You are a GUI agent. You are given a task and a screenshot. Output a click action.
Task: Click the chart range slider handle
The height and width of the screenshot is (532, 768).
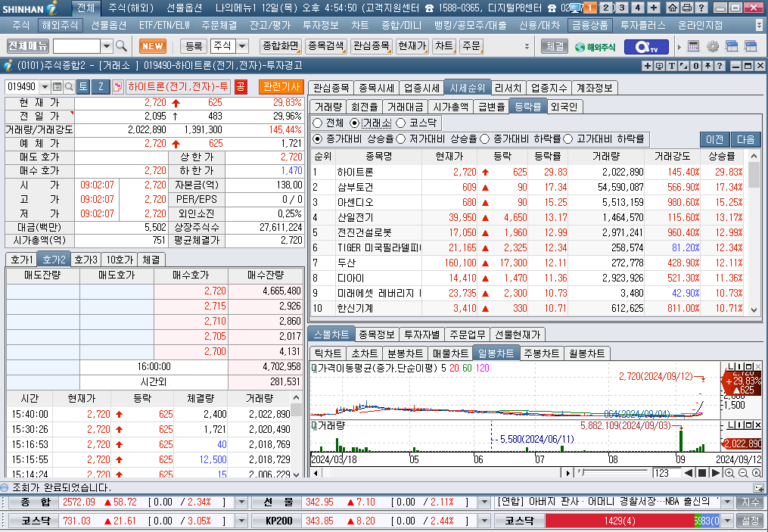(x=581, y=472)
